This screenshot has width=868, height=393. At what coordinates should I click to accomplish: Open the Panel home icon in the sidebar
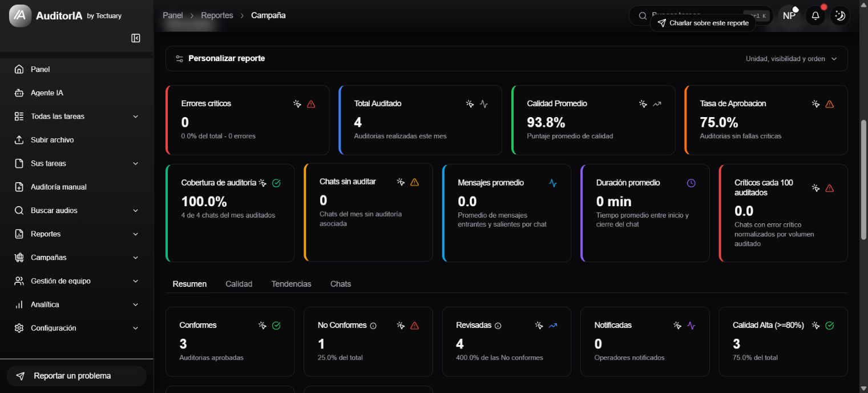19,69
